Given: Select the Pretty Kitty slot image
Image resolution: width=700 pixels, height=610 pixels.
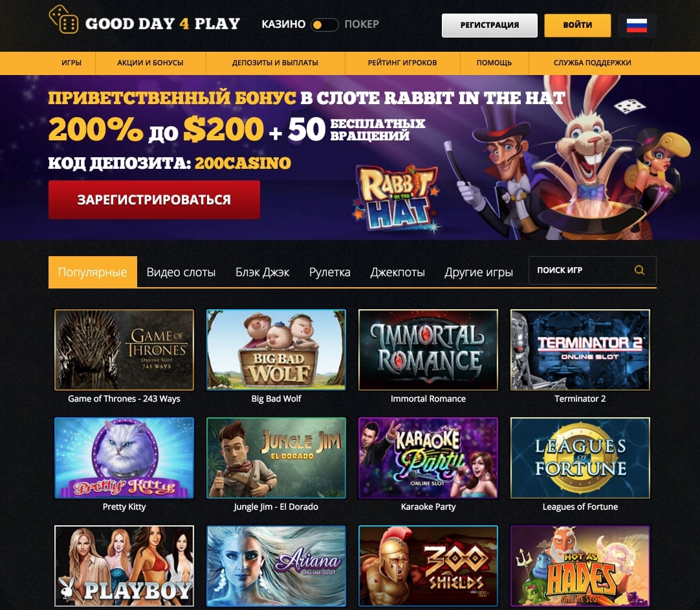Looking at the screenshot, I should tap(124, 458).
